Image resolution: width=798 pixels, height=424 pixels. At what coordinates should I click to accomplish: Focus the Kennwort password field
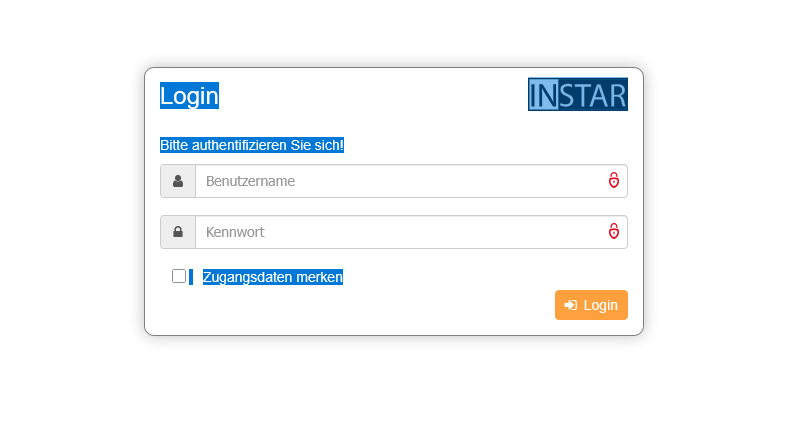(x=400, y=232)
